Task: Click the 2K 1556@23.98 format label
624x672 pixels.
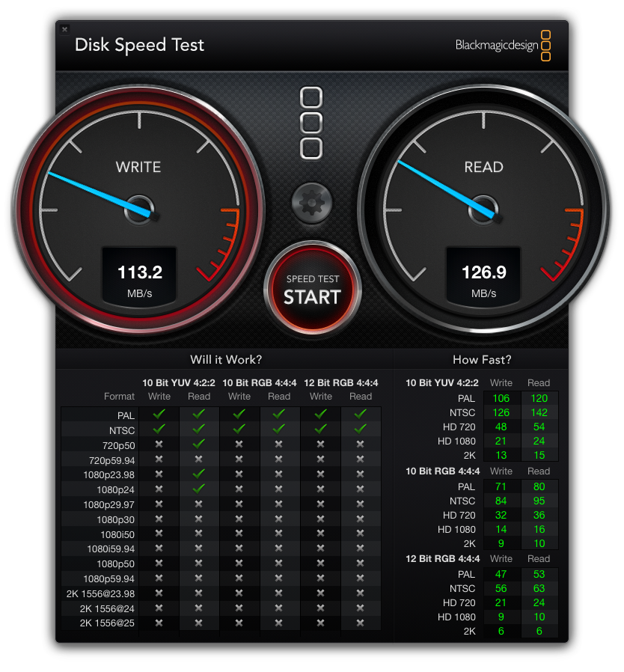Action: point(100,594)
